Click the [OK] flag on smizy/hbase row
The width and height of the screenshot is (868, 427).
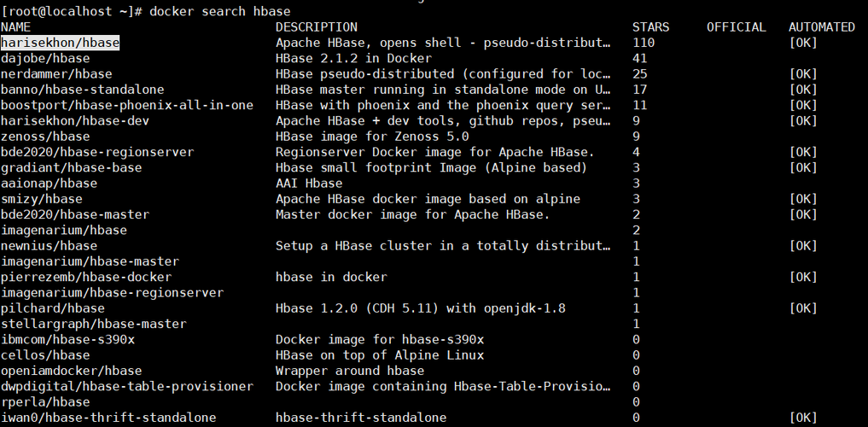tap(802, 199)
